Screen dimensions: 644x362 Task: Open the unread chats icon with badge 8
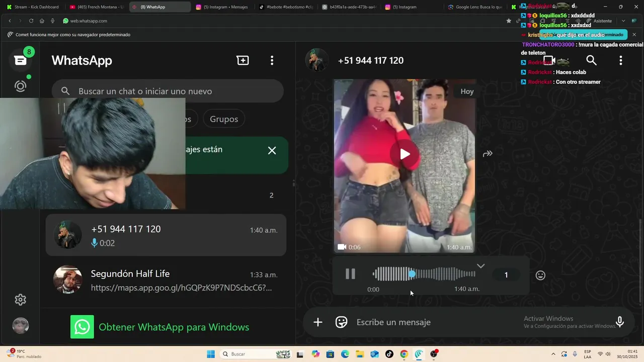click(21, 60)
